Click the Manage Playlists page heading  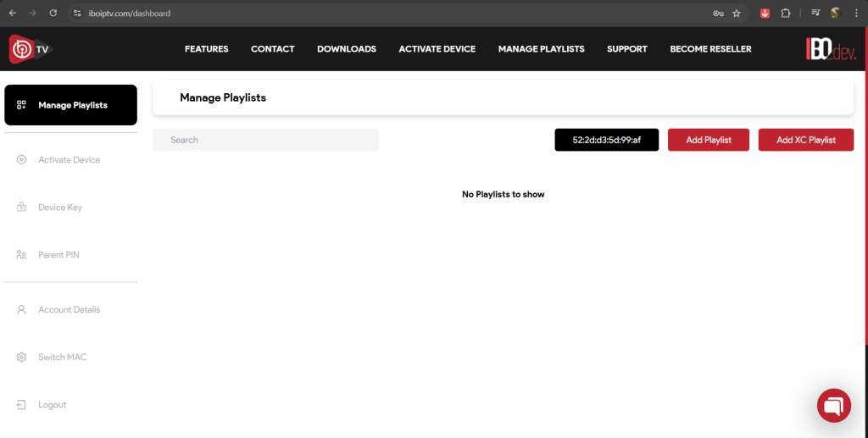point(223,98)
